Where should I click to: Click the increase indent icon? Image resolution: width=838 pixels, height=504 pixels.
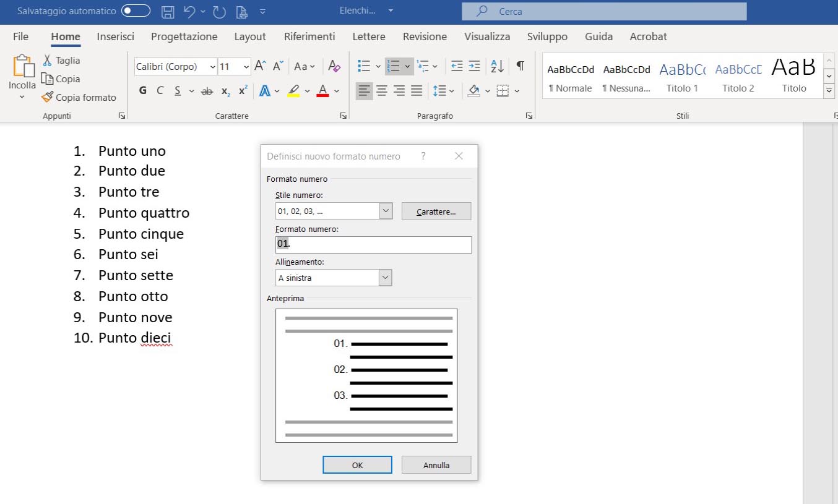click(474, 66)
